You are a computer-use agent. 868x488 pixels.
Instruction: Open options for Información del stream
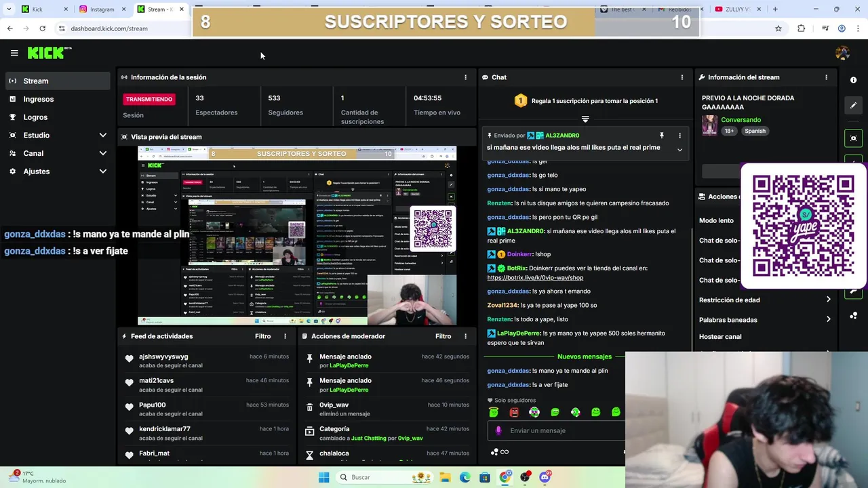coord(826,77)
